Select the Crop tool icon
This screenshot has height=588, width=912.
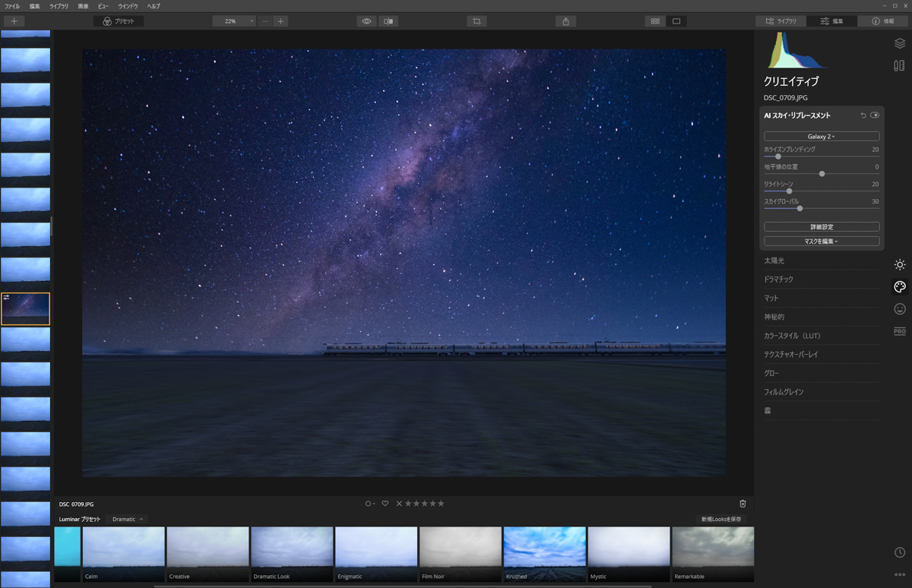pos(477,21)
